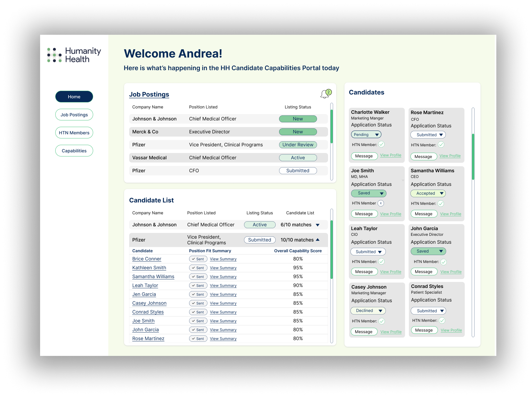View Charlotte Walker's profile
The height and width of the screenshot is (397, 532).
click(391, 155)
